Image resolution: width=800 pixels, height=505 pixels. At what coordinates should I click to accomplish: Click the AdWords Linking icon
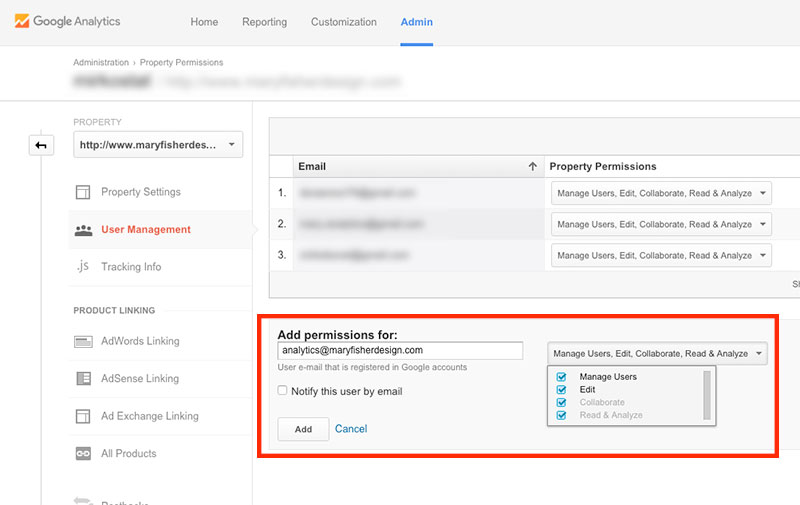point(83,341)
